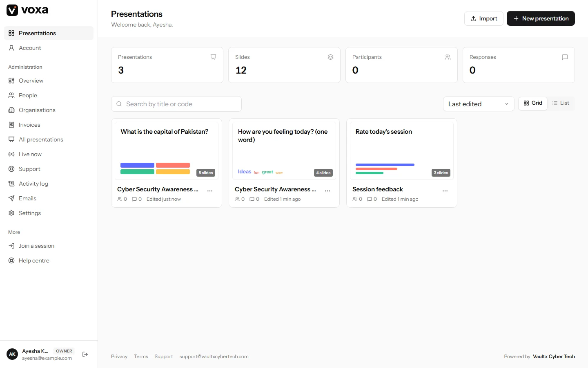Click the Join a session arrow icon

click(11, 246)
